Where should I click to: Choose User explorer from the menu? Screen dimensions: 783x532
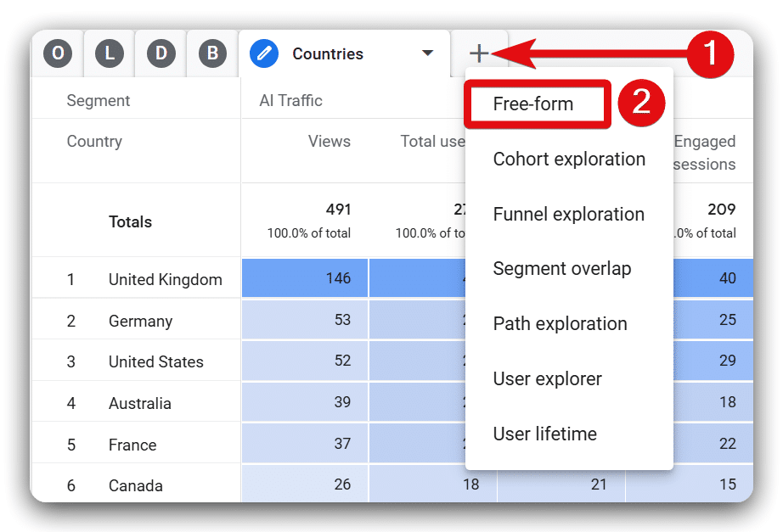548,378
